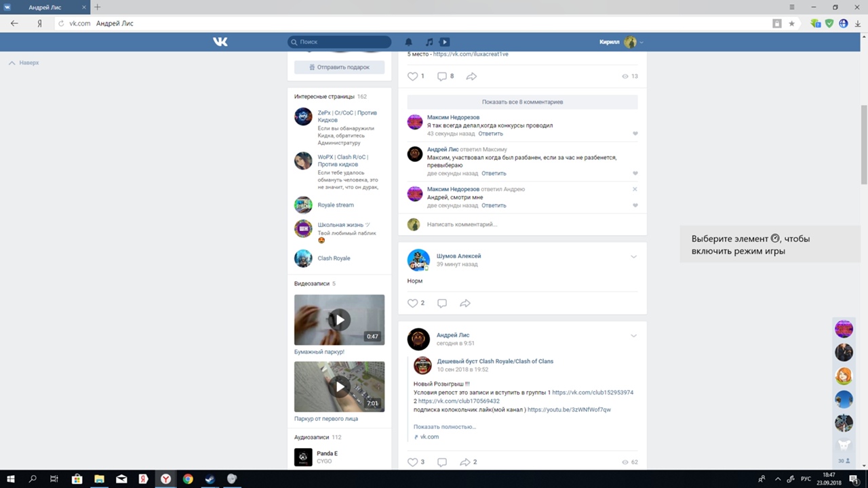Like the Шумов Алексей post
Viewport: 868px width, 488px height.
412,303
